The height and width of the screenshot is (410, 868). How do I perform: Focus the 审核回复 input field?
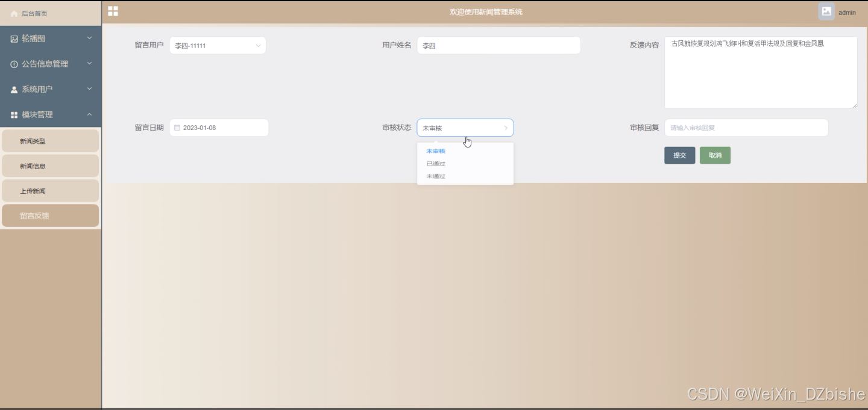point(746,128)
